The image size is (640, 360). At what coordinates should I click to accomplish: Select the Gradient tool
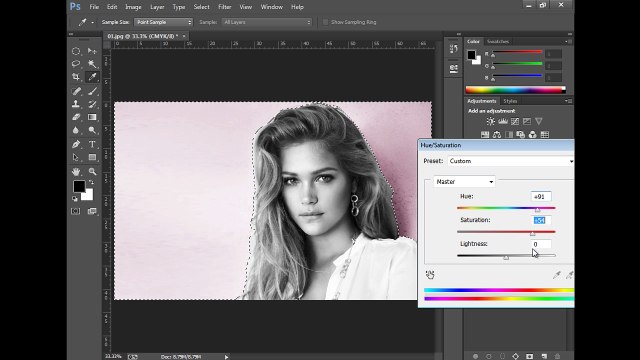click(92, 117)
